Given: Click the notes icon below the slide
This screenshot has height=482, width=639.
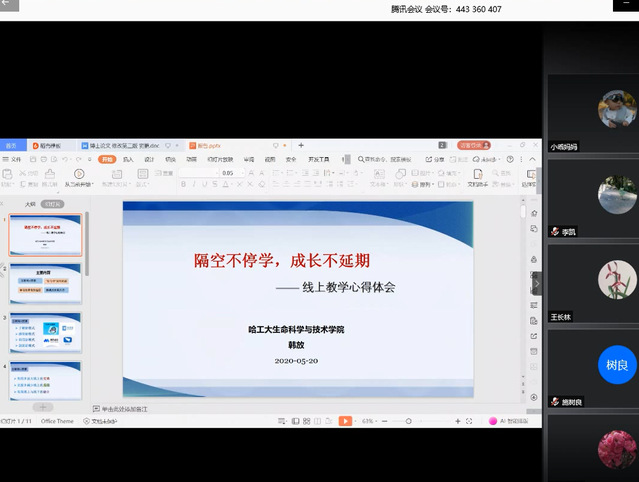Looking at the screenshot, I should (95, 408).
